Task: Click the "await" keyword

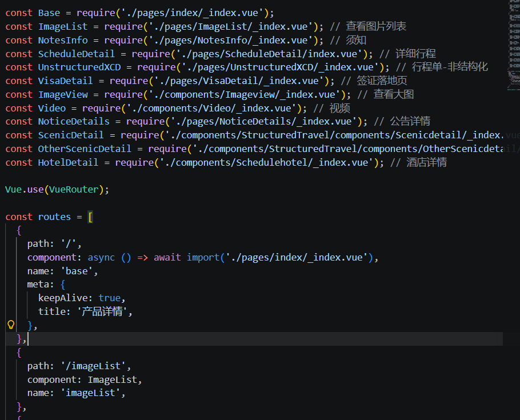Action: point(167,258)
